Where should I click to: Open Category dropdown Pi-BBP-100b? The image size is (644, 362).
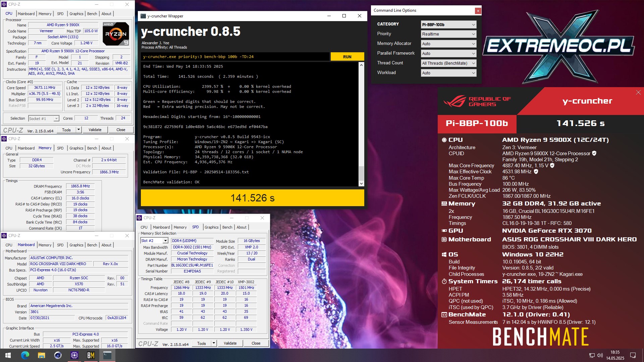pyautogui.click(x=448, y=24)
